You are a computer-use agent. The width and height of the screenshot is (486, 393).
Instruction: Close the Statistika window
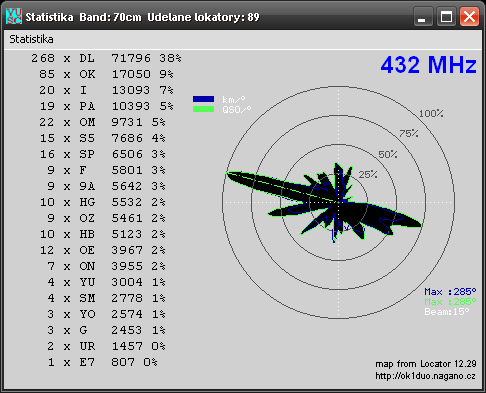click(x=469, y=16)
